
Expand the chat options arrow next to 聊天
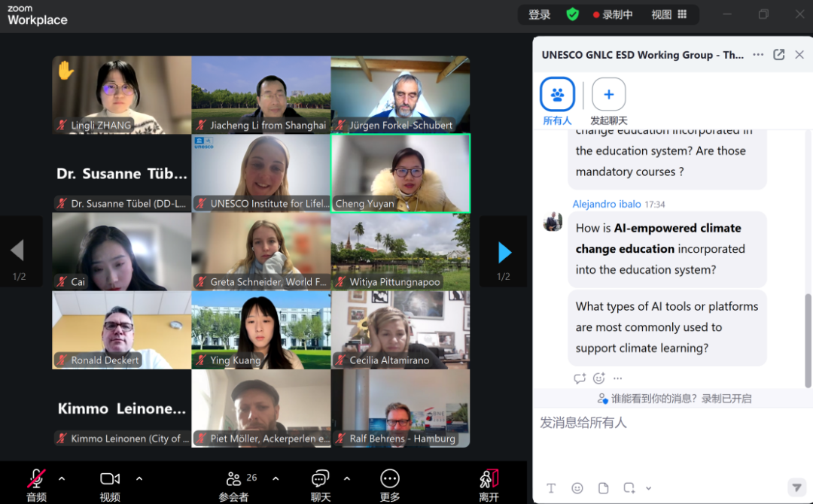347,478
